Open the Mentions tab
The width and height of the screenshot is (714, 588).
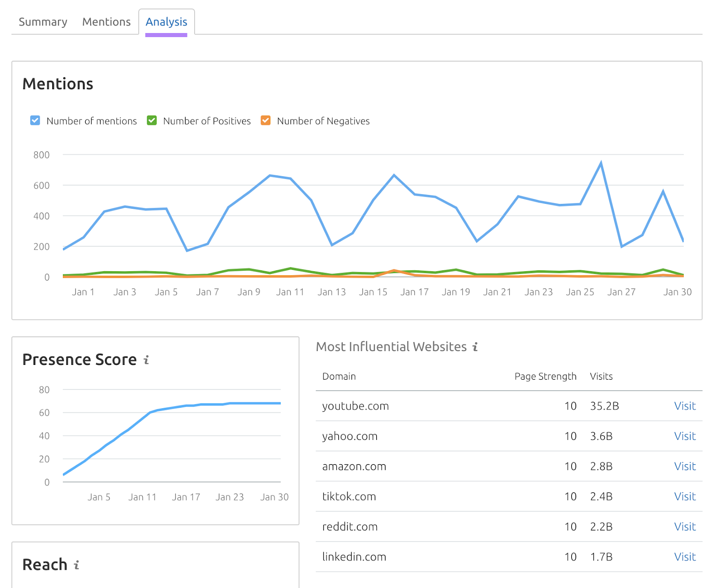(x=106, y=21)
